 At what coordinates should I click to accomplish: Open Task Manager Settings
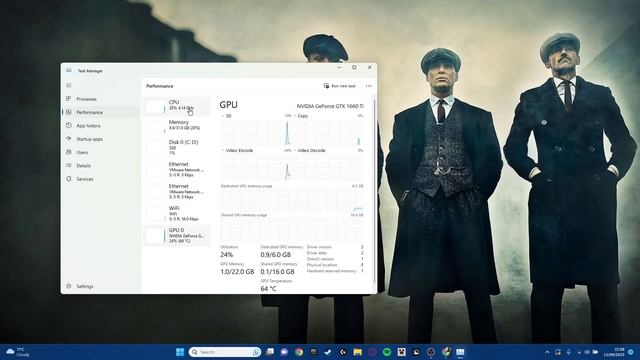(100, 286)
